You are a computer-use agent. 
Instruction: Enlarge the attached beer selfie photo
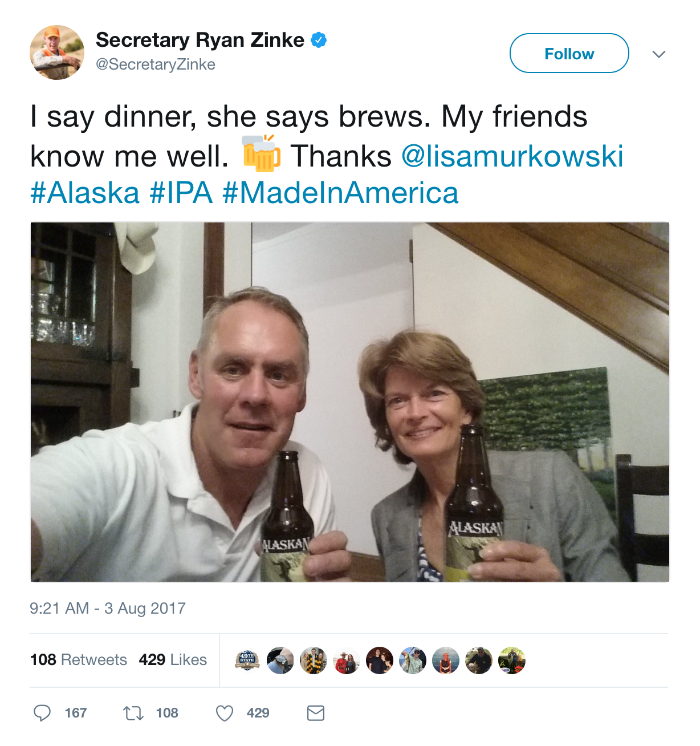coord(349,402)
